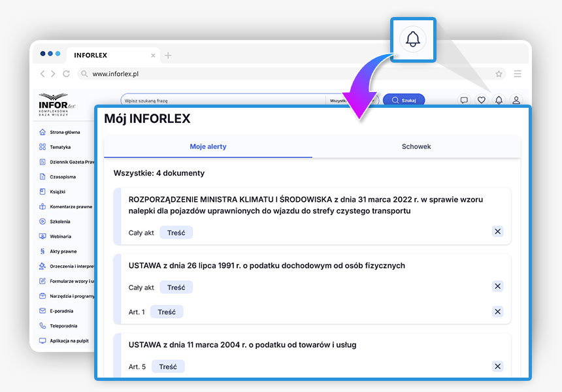
Task: Remove Art. 1 alert of income tax act
Action: 497,312
